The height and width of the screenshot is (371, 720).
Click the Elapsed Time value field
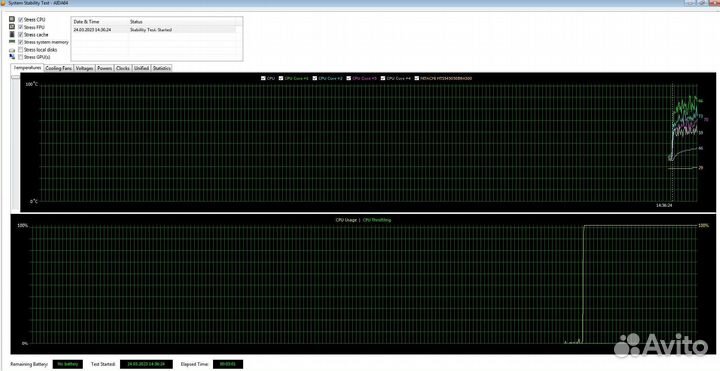click(x=228, y=364)
